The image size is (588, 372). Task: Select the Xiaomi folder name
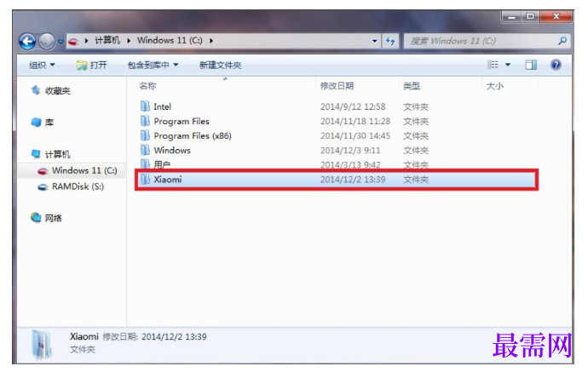pyautogui.click(x=168, y=180)
